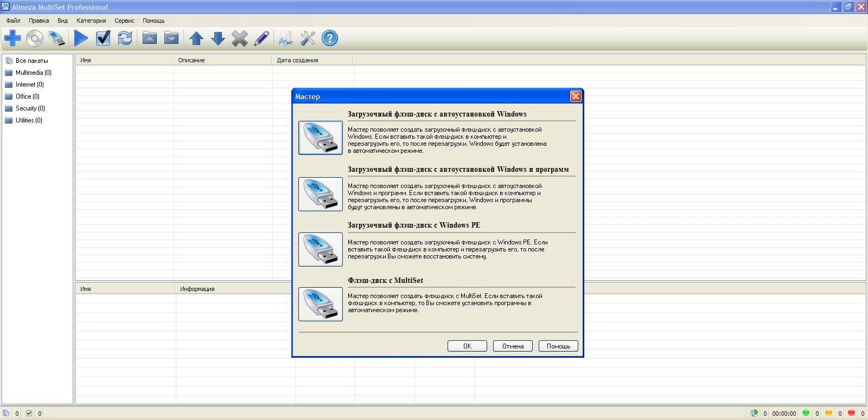The image size is (868, 420).
Task: Click the USB icon for Windows and programs flash disk
Action: click(321, 194)
